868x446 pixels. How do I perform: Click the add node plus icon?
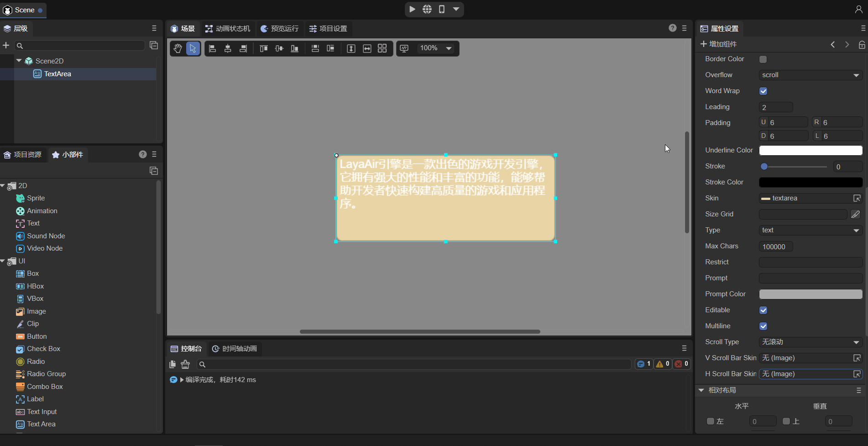6,45
